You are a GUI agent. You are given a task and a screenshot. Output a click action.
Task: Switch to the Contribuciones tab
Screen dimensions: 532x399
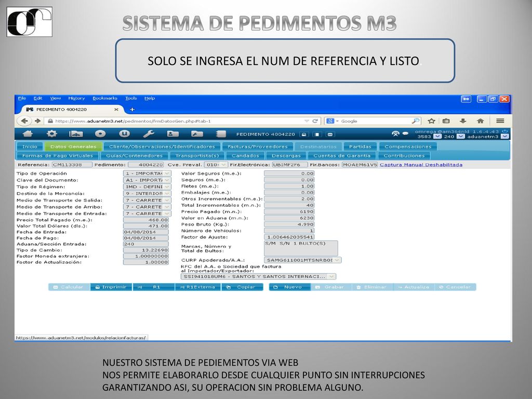coord(404,156)
